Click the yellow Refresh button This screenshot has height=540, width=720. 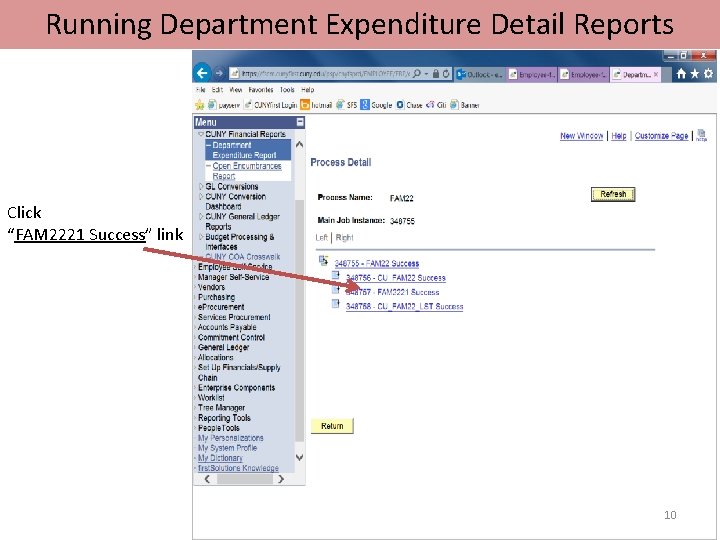pyautogui.click(x=613, y=194)
